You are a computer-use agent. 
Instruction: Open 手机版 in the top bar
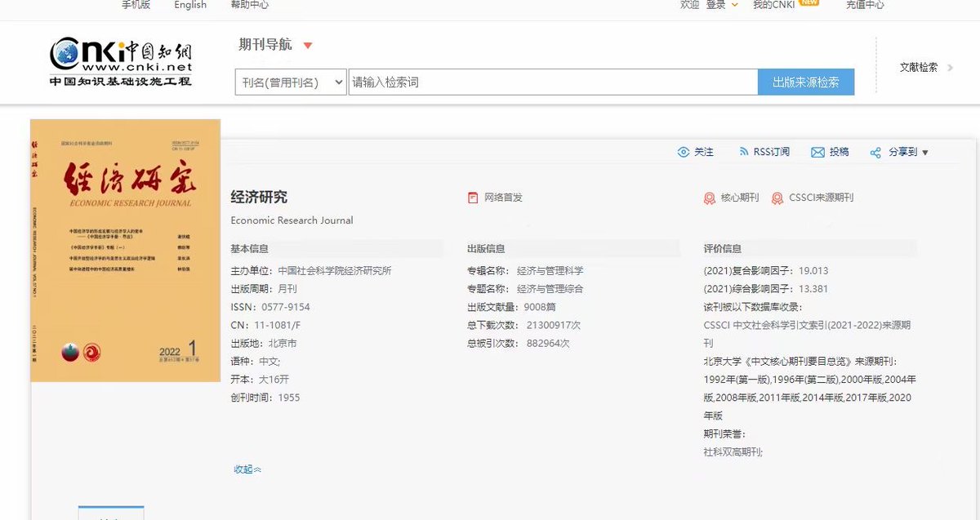136,5
